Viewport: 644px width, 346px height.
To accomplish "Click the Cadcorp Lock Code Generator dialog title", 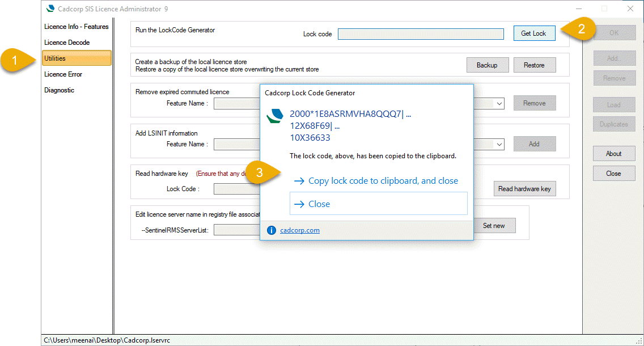I will click(310, 93).
